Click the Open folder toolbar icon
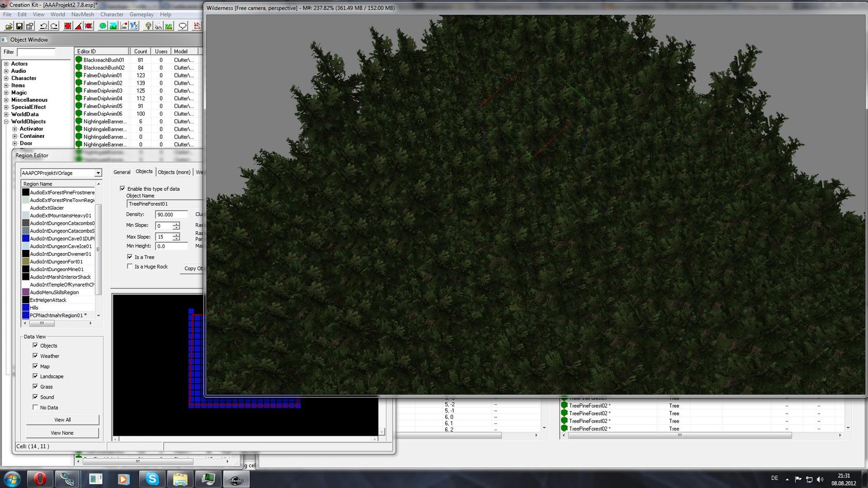The width and height of the screenshot is (868, 488). coord(9,26)
